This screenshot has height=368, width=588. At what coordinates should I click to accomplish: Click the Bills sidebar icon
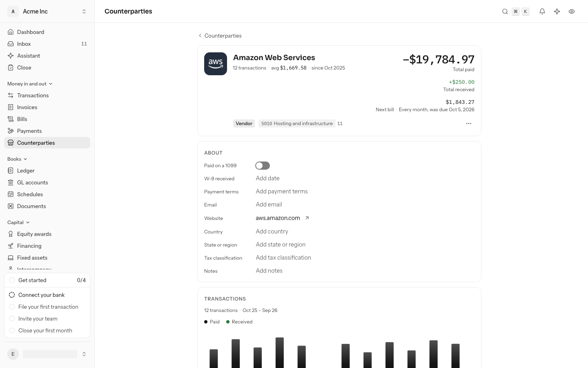tap(11, 119)
